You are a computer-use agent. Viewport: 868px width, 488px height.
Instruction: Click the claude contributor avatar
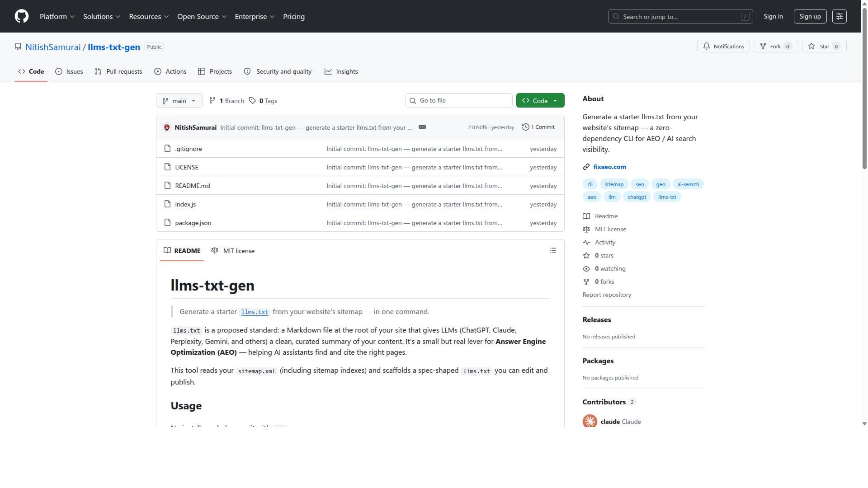pyautogui.click(x=590, y=421)
